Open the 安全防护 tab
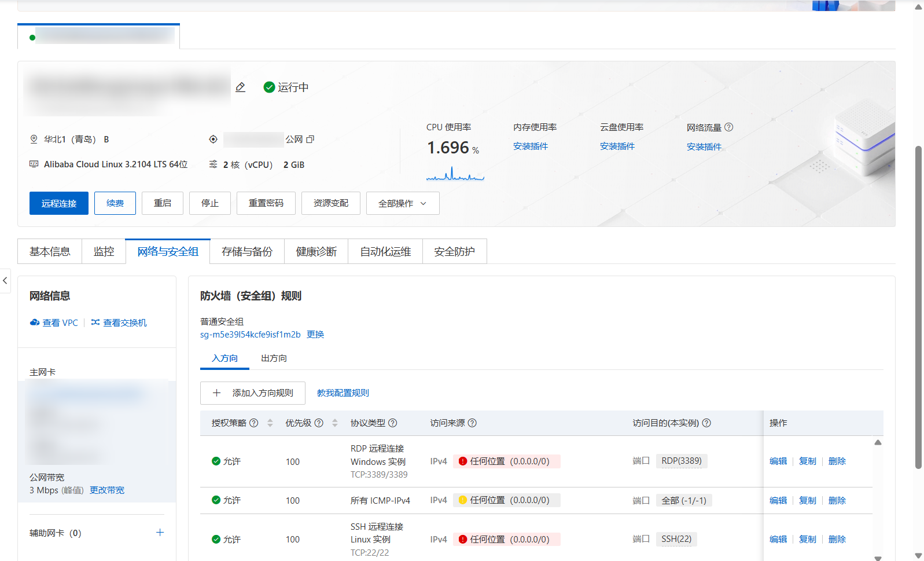The width and height of the screenshot is (924, 561). pyautogui.click(x=455, y=251)
